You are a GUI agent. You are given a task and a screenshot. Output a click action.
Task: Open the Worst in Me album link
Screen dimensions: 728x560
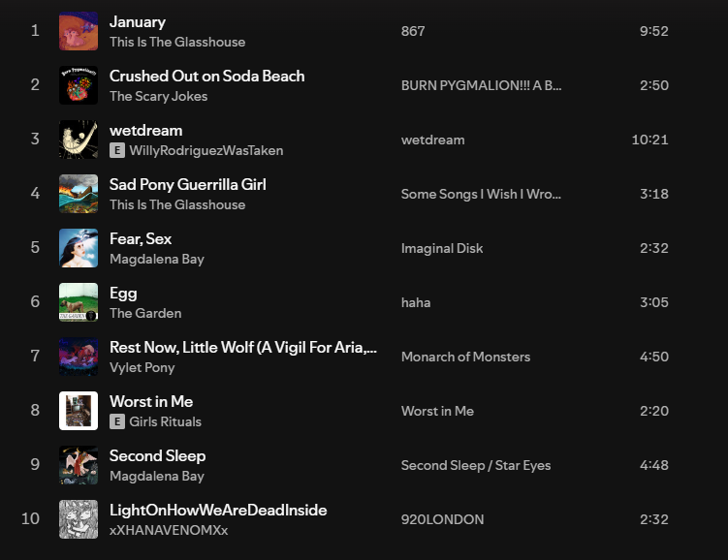click(437, 411)
